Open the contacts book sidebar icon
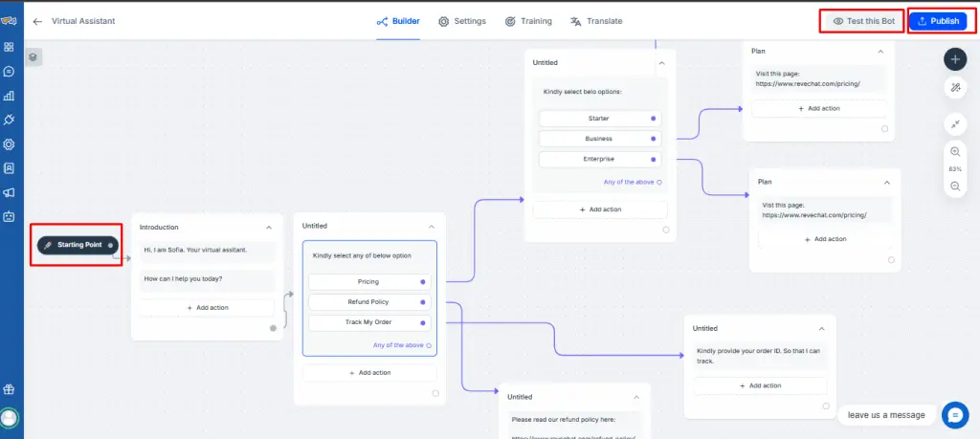 tap(9, 168)
